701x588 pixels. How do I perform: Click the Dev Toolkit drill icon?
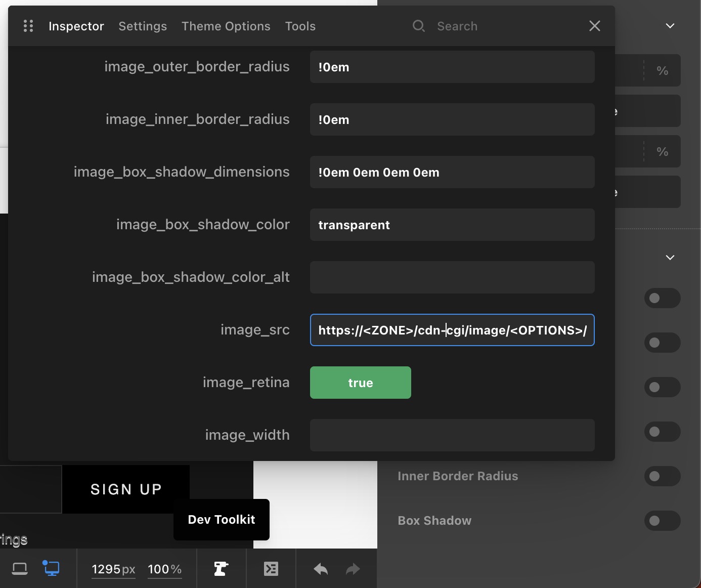tap(221, 569)
